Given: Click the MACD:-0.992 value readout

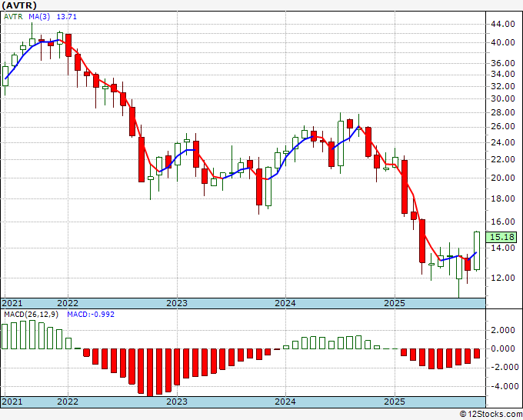Looking at the screenshot, I should [91, 315].
